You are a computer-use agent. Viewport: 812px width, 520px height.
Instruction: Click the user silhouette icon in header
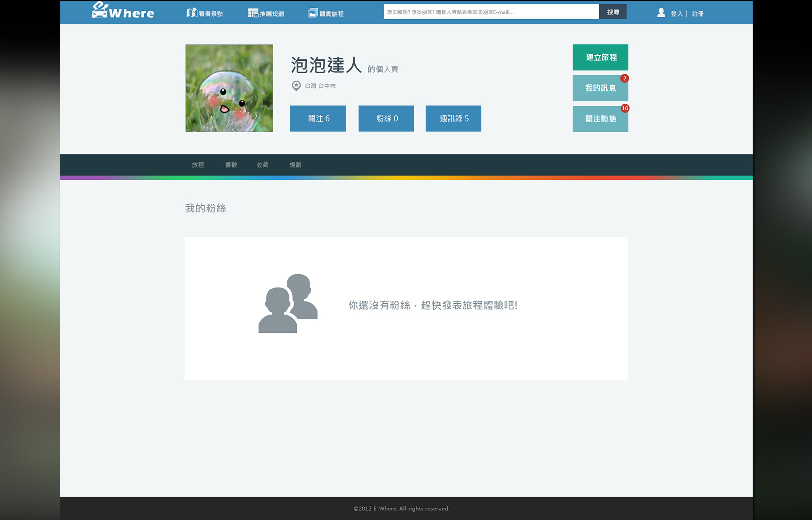click(x=661, y=13)
